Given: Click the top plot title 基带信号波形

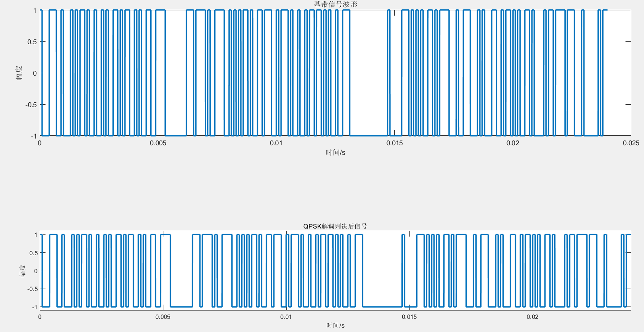Looking at the screenshot, I should coord(336,4).
